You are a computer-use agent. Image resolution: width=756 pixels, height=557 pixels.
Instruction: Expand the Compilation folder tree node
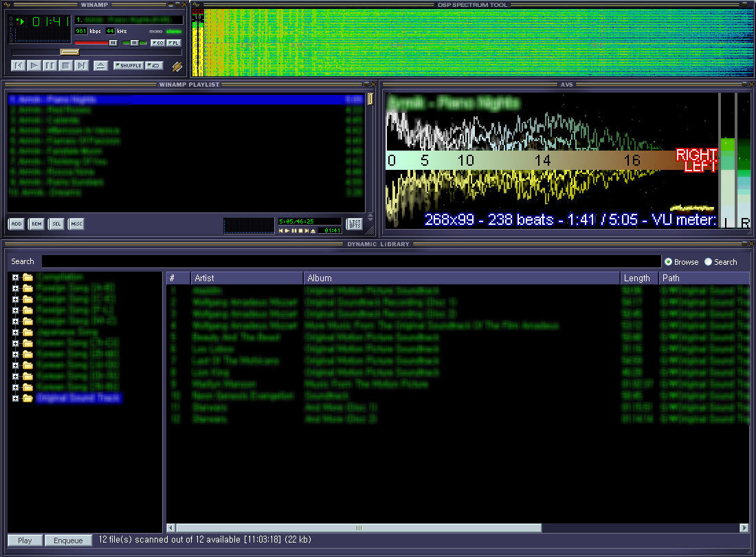[x=15, y=277]
